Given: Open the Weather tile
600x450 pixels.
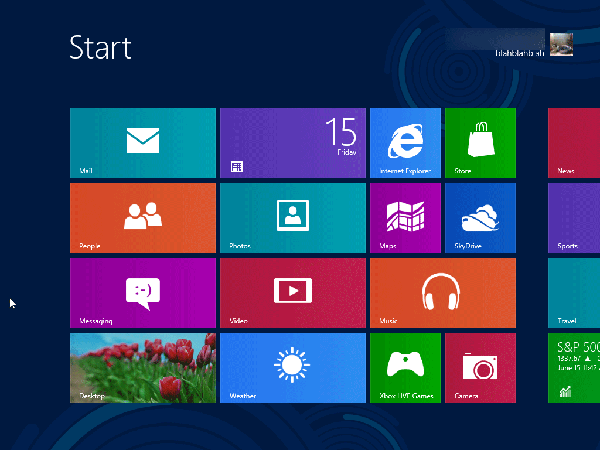Looking at the screenshot, I should [293, 368].
